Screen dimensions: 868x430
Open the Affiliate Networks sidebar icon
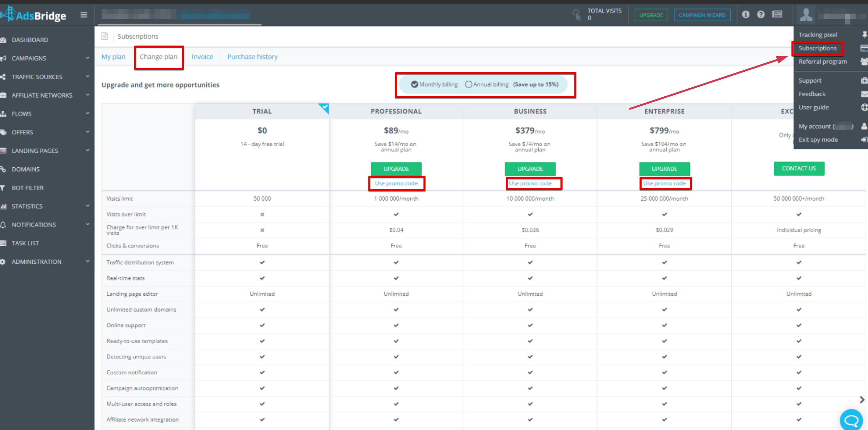pos(4,95)
